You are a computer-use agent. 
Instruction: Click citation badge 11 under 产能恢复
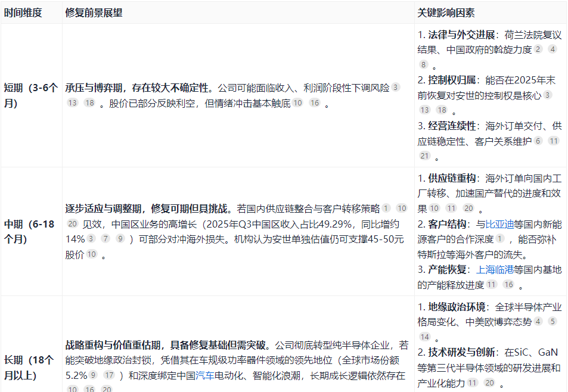[493, 283]
